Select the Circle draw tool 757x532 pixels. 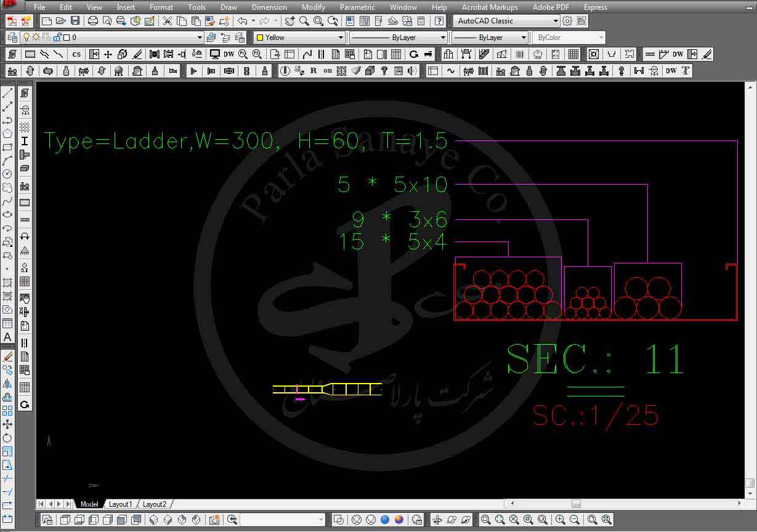pos(7,174)
